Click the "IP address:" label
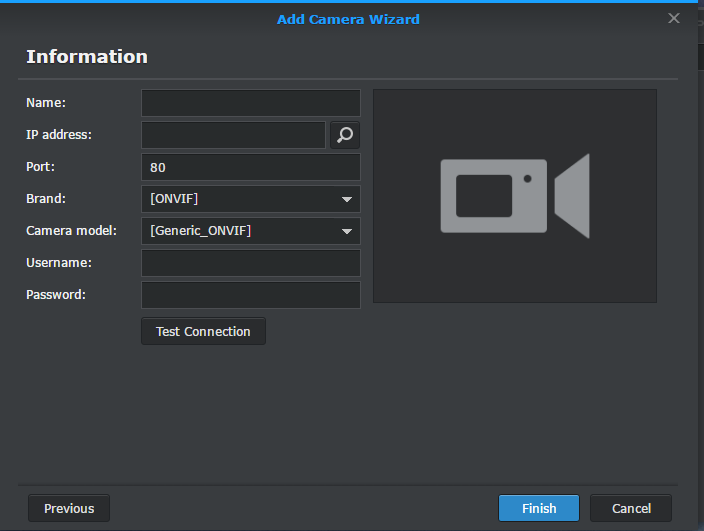Screen dimensions: 704x531 [59, 135]
